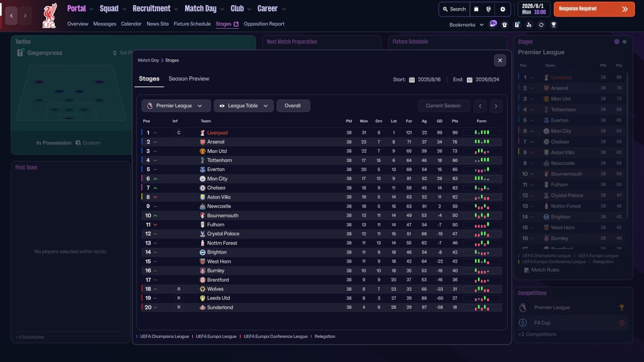This screenshot has height=362, width=644.
Task: Click the calendar icon beside Start date
Action: click(412, 79)
